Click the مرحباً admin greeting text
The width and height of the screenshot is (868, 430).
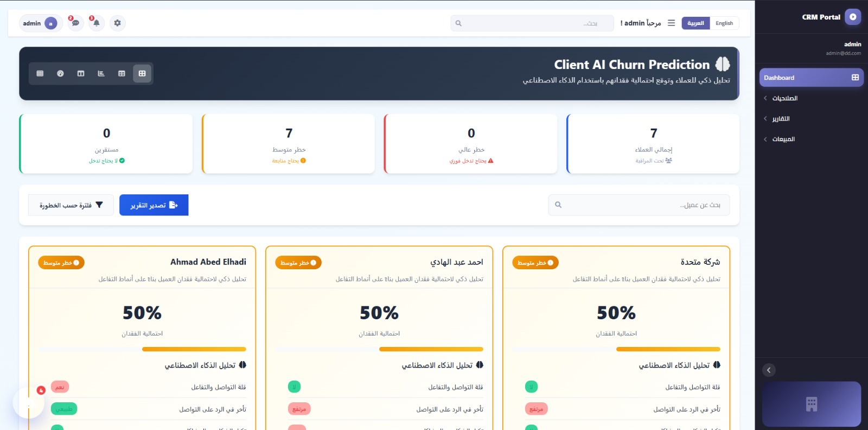coord(641,23)
